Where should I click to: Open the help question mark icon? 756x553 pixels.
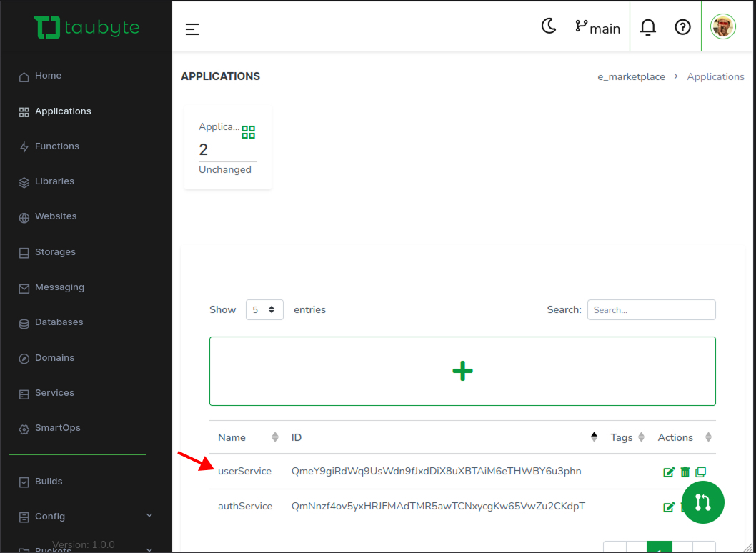point(682,27)
